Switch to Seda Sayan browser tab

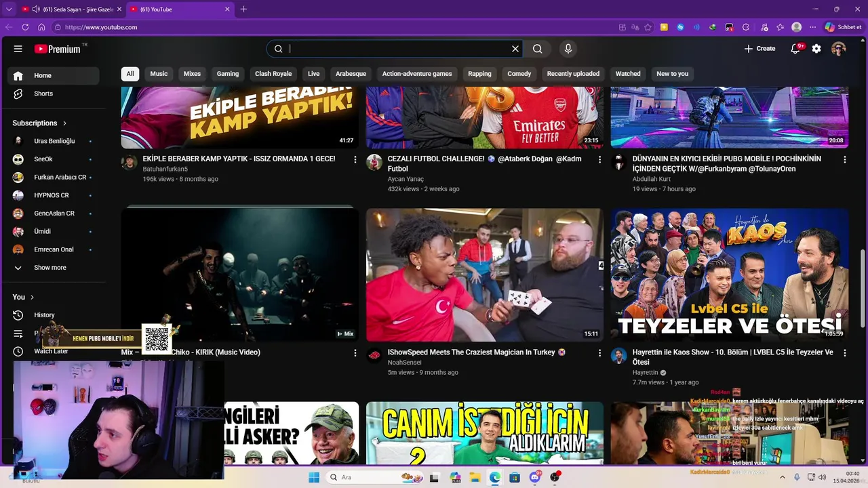71,9
